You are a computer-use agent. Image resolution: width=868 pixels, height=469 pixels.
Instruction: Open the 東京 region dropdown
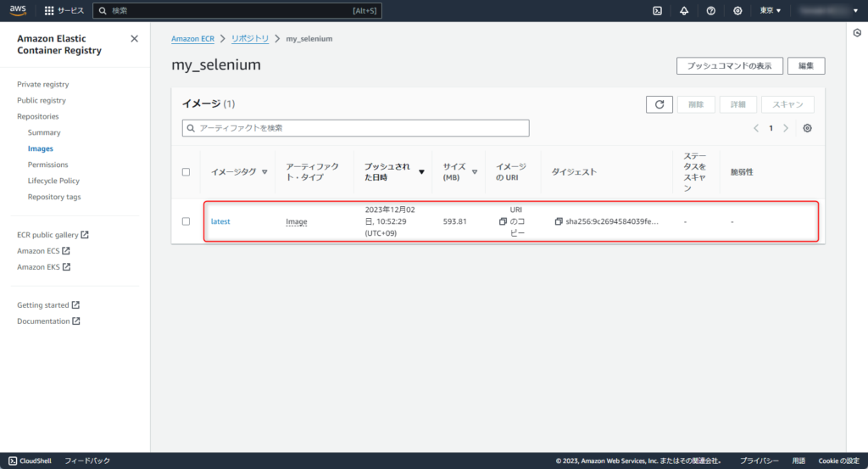click(x=770, y=10)
